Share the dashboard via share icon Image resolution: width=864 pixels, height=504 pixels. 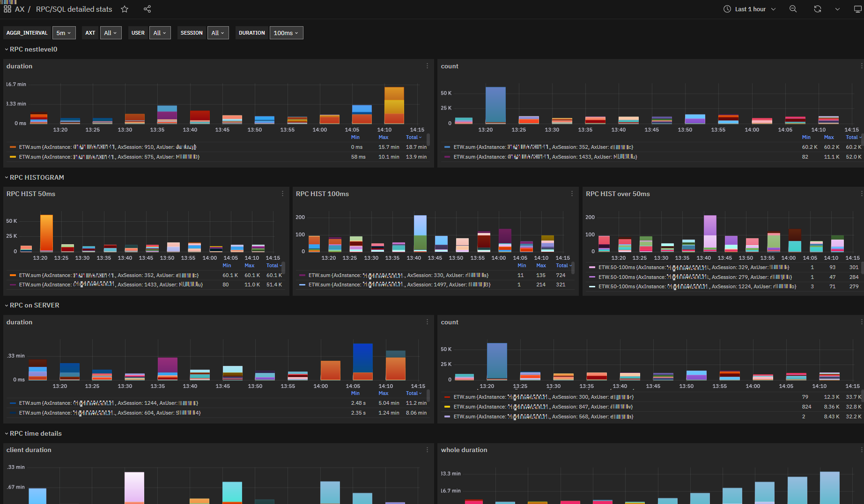147,9
